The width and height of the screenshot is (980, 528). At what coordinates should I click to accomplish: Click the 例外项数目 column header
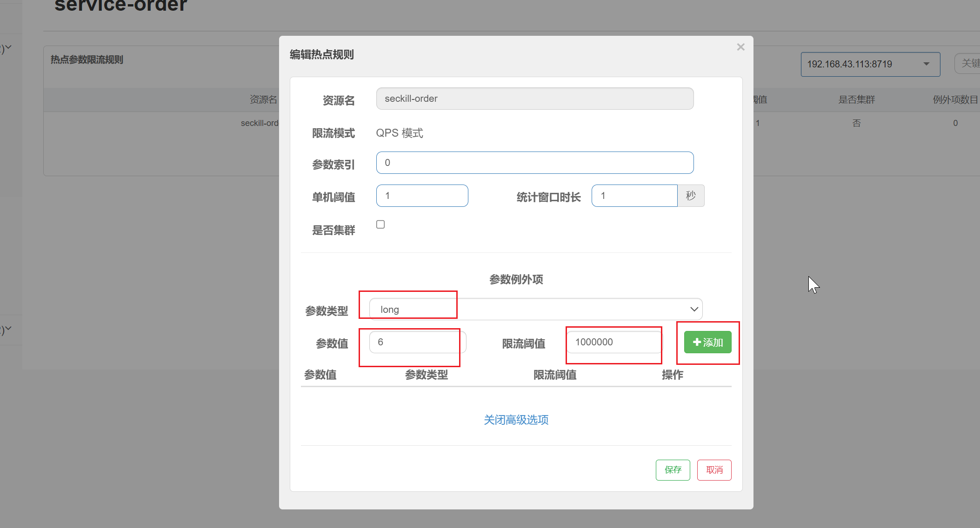pos(955,99)
